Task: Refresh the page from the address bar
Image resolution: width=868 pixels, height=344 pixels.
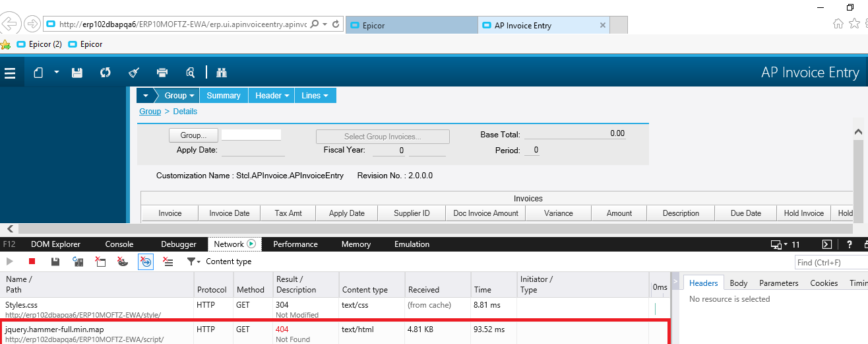Action: point(336,24)
